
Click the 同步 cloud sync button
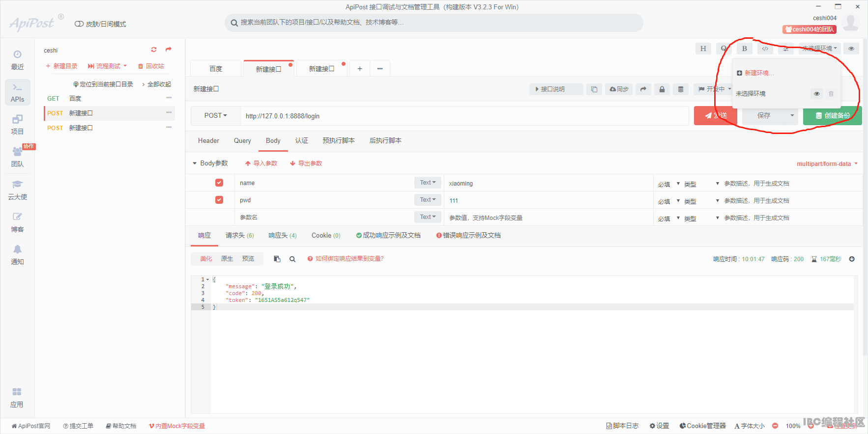pos(619,89)
